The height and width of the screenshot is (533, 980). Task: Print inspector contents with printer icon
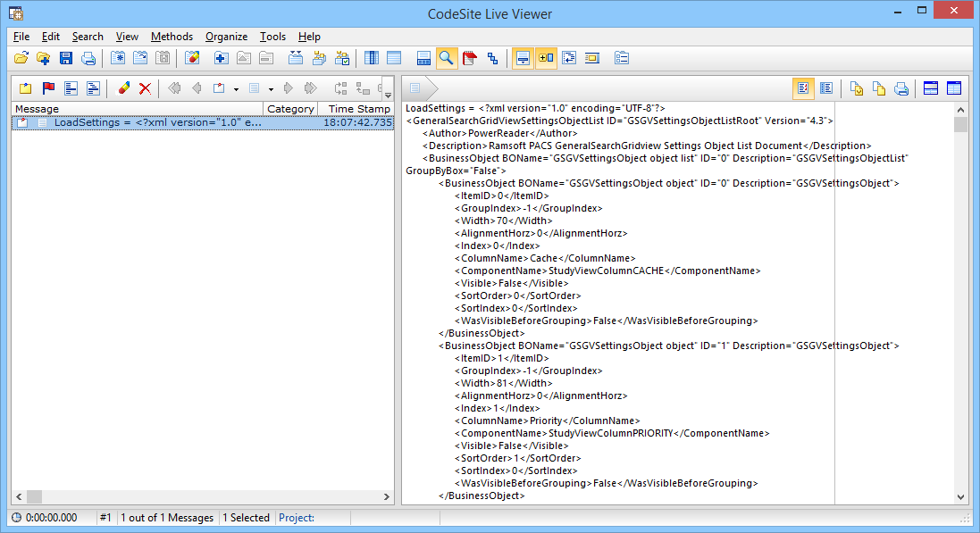pos(901,88)
